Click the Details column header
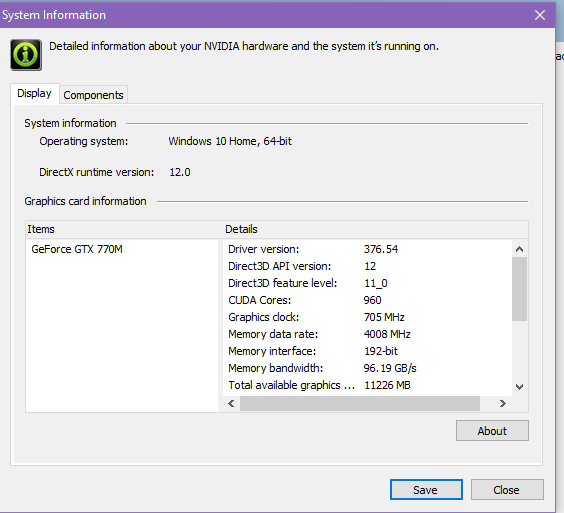564x513 pixels. pos(375,229)
